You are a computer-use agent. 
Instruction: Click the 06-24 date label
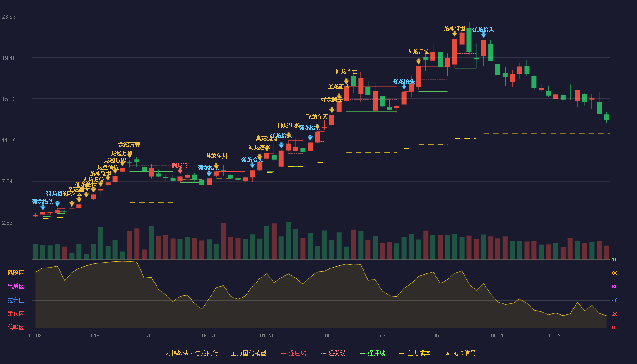tap(555, 335)
